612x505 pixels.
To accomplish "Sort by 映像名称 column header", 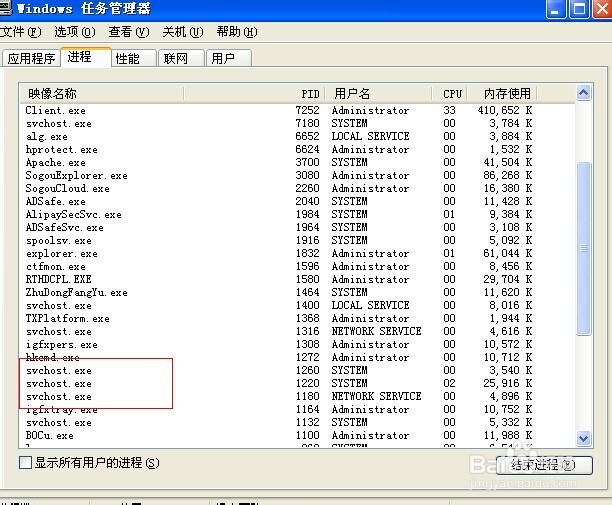I will click(101, 94).
